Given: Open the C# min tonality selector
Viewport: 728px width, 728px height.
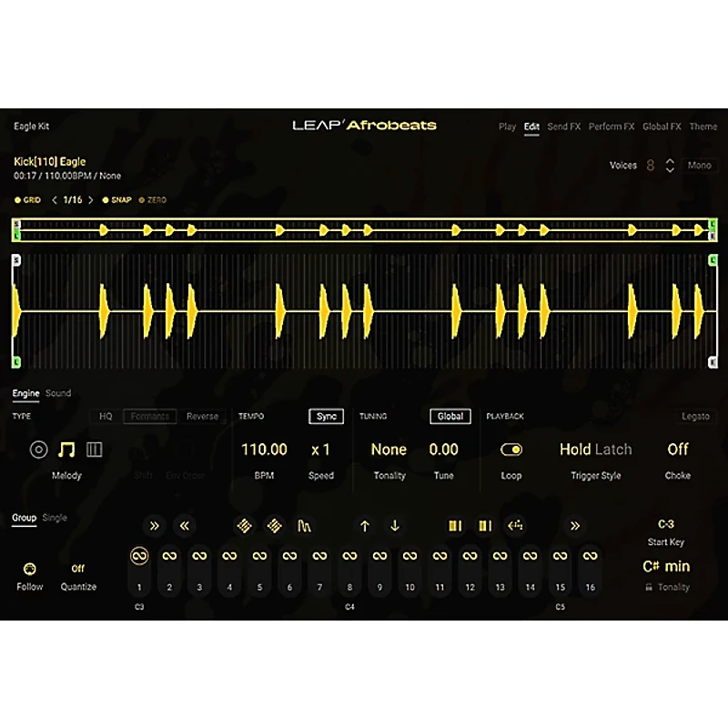Looking at the screenshot, I should click(669, 566).
